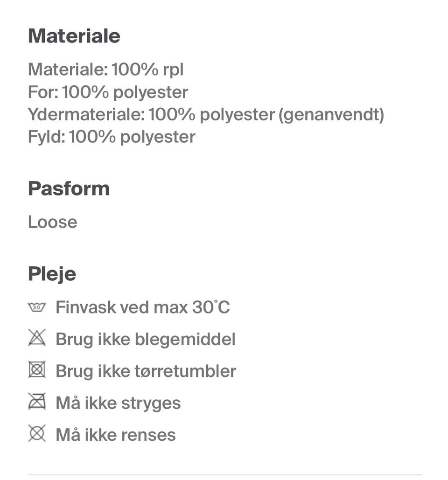The image size is (448, 480).
Task: Click the 'Loose' fit value
Action: click(x=52, y=222)
